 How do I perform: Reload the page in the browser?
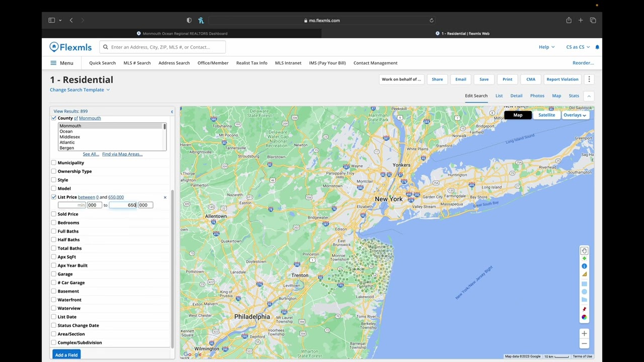tap(431, 21)
